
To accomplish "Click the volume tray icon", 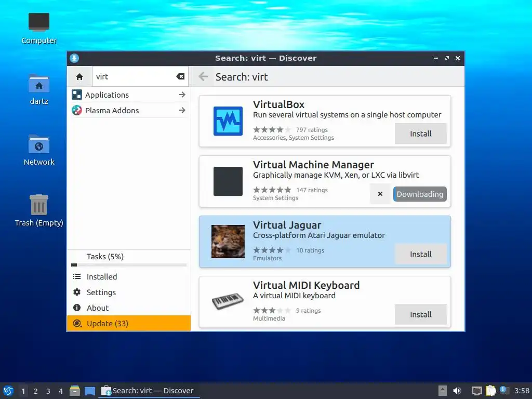I will click(457, 391).
